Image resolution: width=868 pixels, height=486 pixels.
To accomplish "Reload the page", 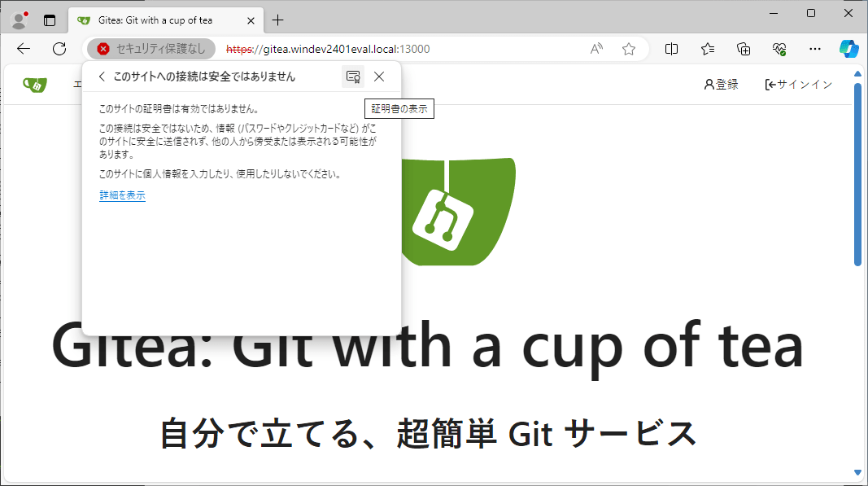I will (59, 49).
